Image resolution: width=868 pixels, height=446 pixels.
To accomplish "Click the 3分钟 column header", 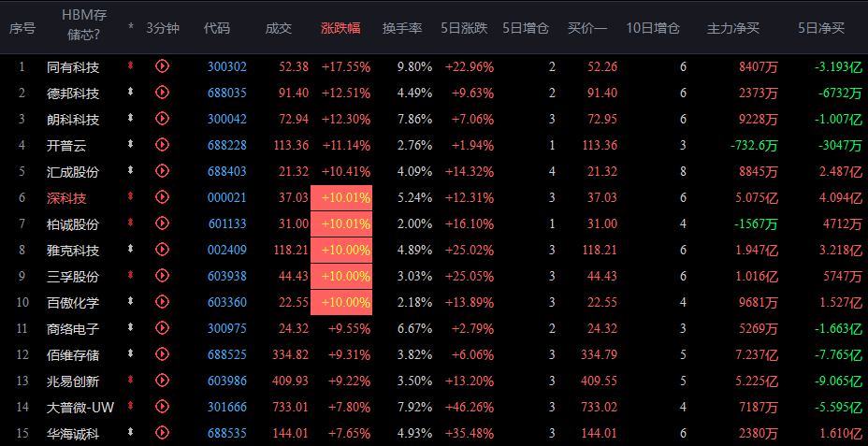I will (x=163, y=28).
